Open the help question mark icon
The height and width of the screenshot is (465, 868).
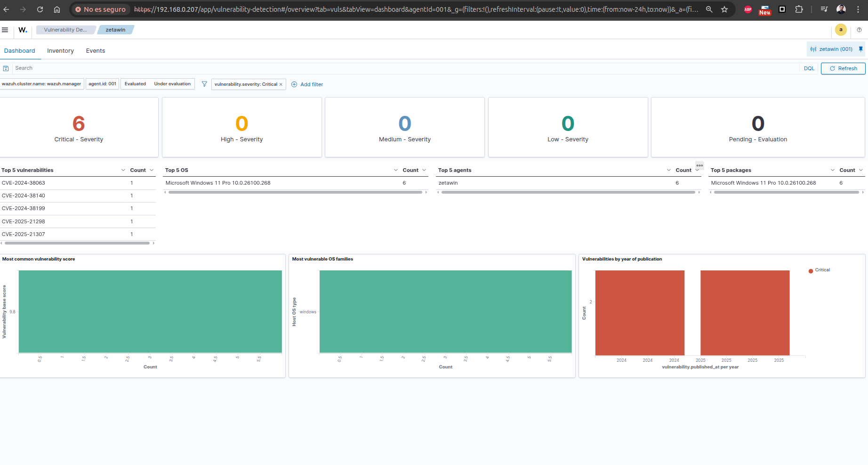tap(859, 30)
